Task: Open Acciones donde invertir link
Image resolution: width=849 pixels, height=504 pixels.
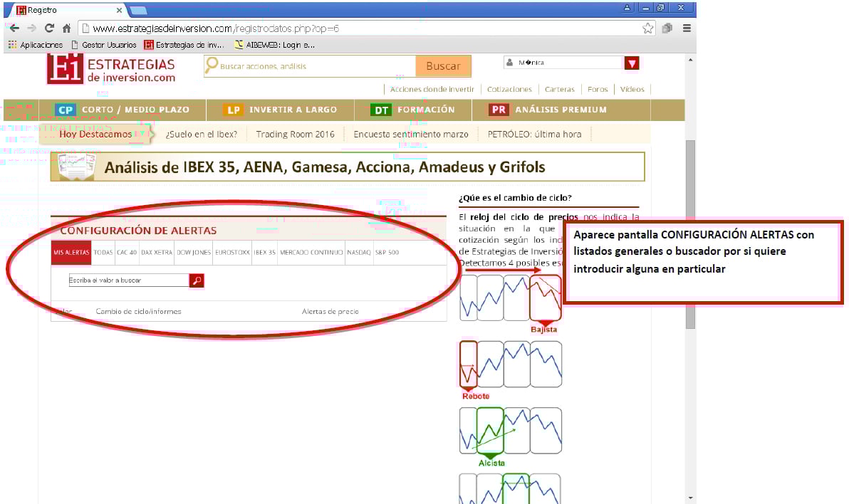Action: [432, 89]
